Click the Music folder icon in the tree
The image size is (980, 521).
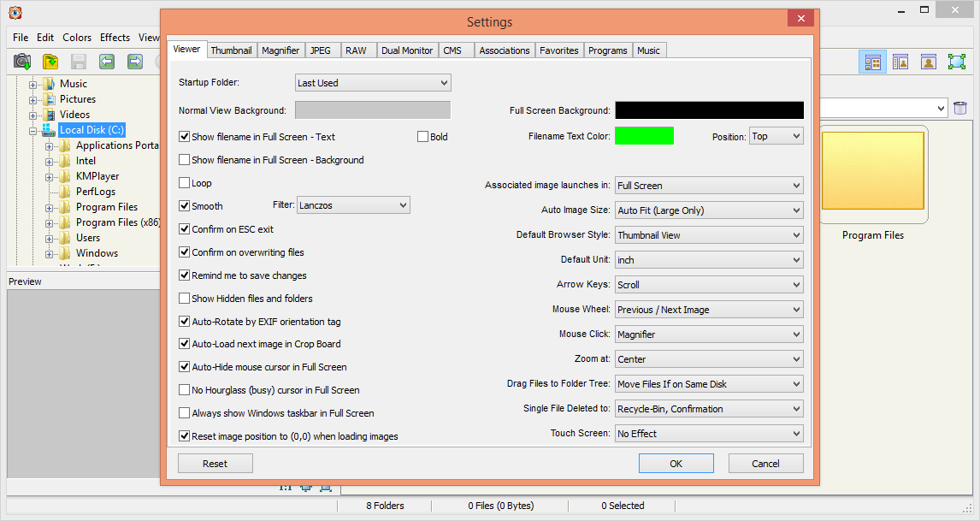pyautogui.click(x=49, y=84)
